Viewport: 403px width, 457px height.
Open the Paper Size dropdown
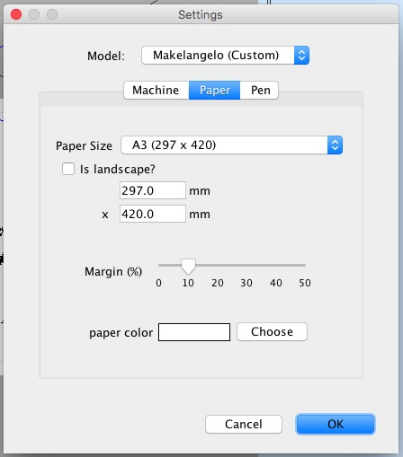[x=232, y=145]
